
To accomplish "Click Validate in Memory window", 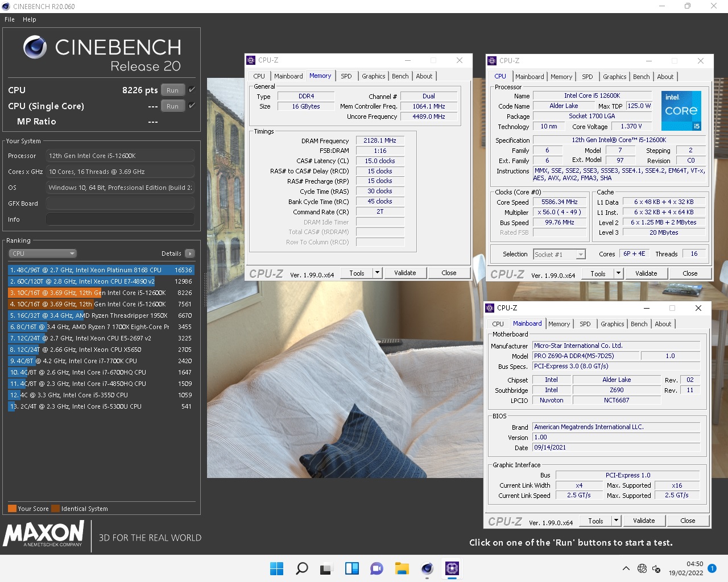I will click(405, 273).
